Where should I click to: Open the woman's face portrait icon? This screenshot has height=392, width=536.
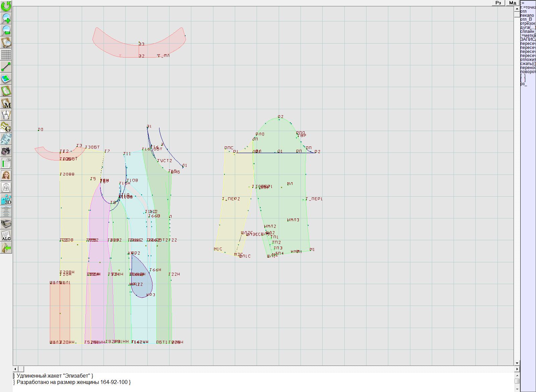pos(6,175)
